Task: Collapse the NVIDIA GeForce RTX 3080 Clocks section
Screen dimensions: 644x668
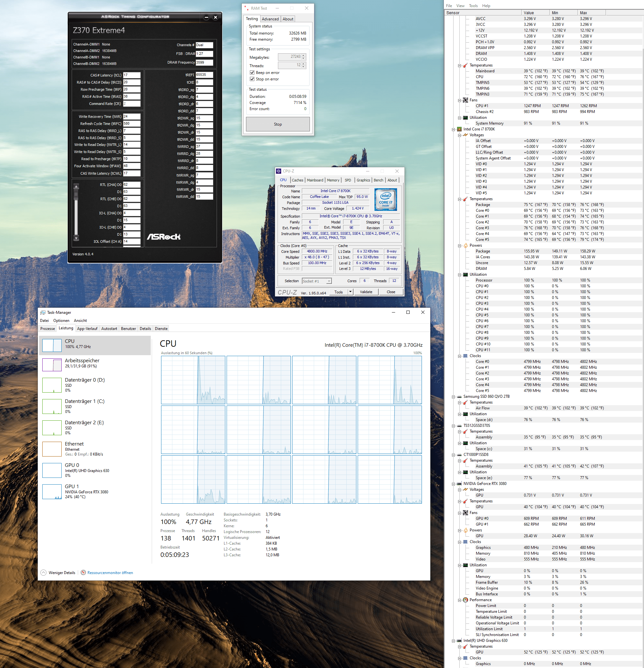Action: [460, 542]
